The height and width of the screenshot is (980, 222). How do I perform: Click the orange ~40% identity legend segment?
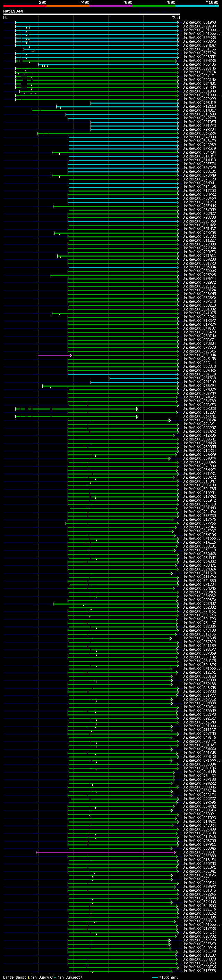[68, 7]
